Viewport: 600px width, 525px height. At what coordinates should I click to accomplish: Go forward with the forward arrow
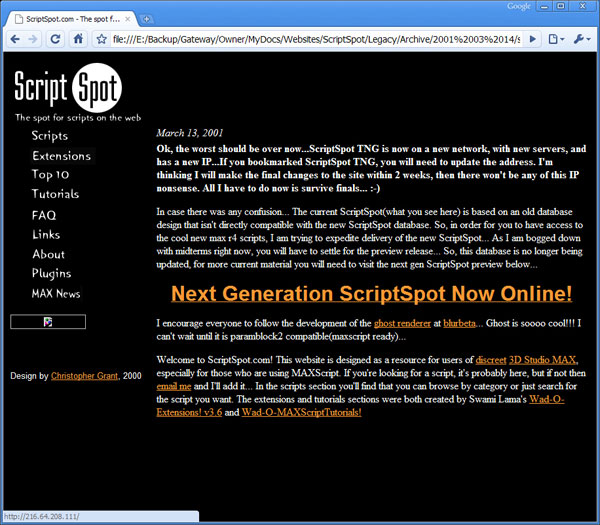tap(33, 39)
